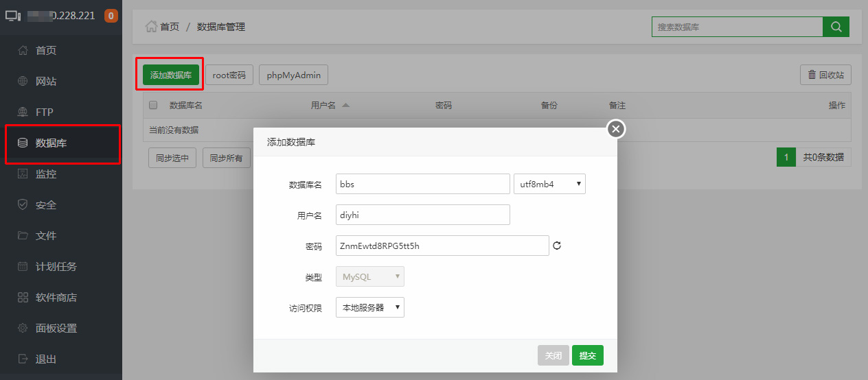This screenshot has width=868, height=380.
Task: Close the Add Database dialog with X icon
Action: 616,128
